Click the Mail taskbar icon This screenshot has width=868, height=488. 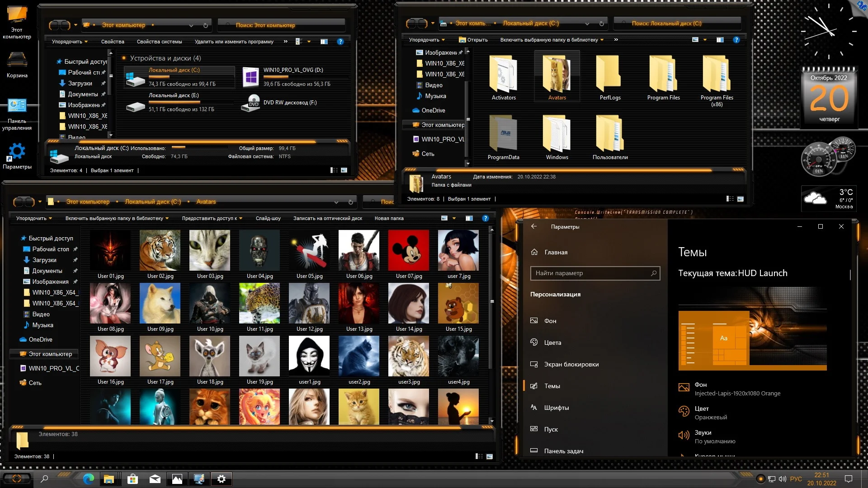[x=155, y=479]
